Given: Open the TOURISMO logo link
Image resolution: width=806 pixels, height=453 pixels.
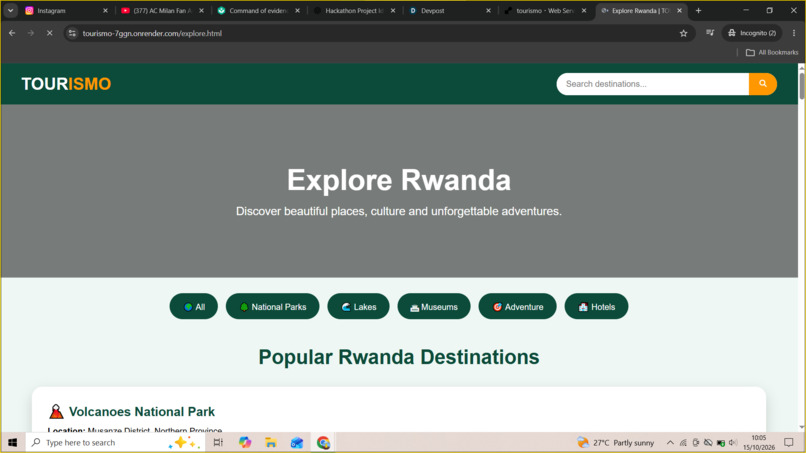Looking at the screenshot, I should click(66, 84).
